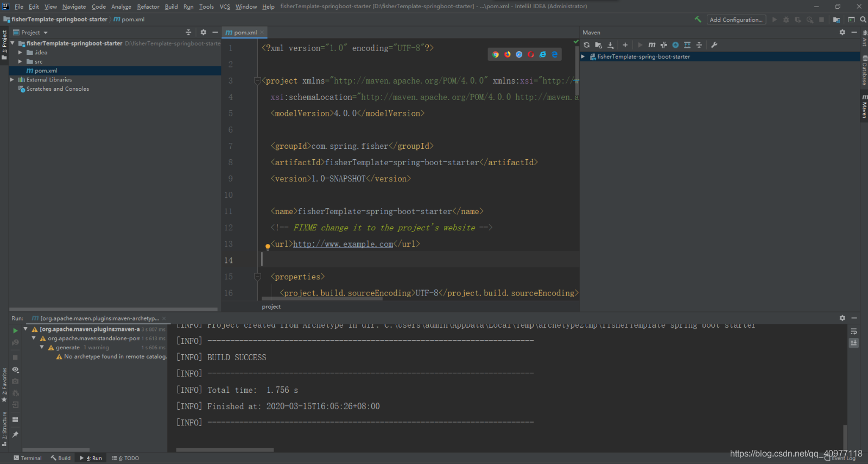Screen dimensions: 868x464
Task: Open the Build tool tab
Action: click(x=61, y=458)
